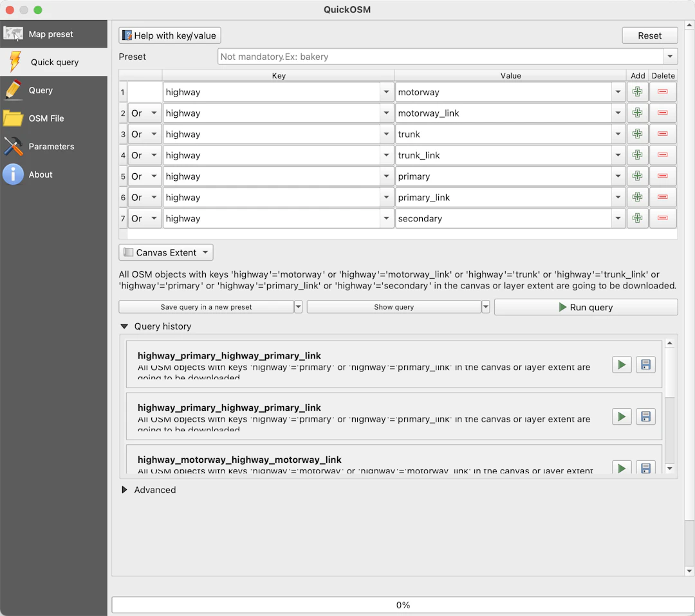
Task: Click Save query in a new preset
Action: [206, 307]
